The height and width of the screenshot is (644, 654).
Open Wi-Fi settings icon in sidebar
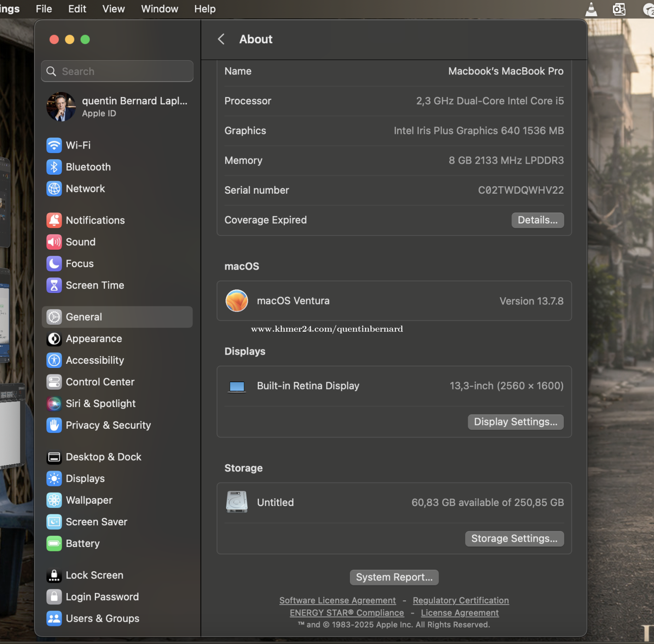point(54,145)
